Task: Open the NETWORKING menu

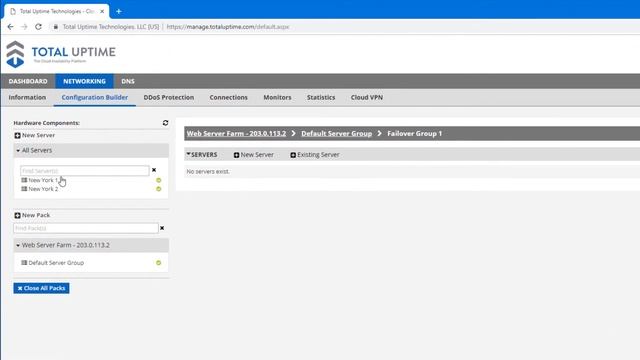Action: pos(84,81)
